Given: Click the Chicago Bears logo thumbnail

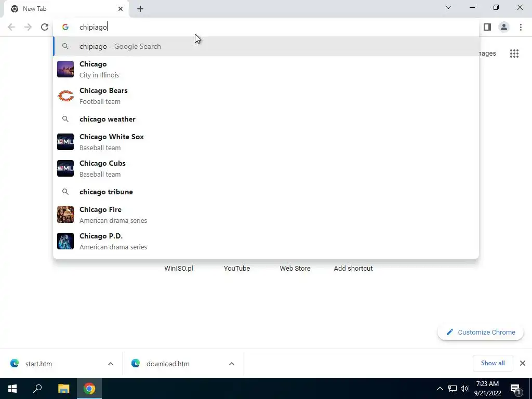Looking at the screenshot, I should [65, 96].
